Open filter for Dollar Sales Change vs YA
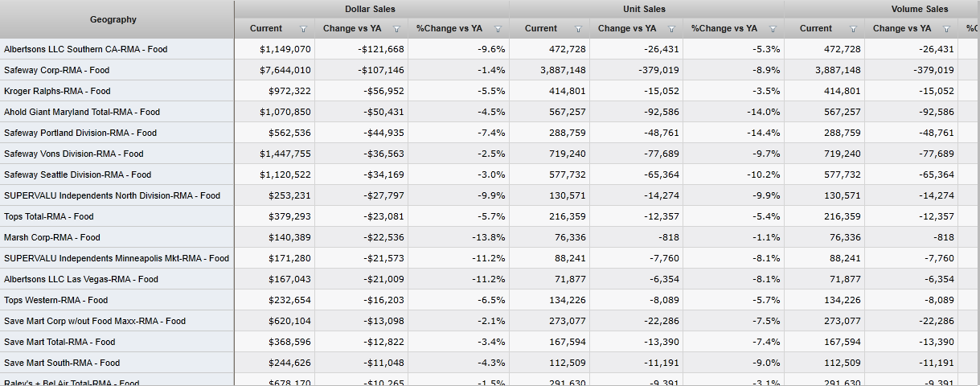The image size is (980, 386). (x=397, y=29)
